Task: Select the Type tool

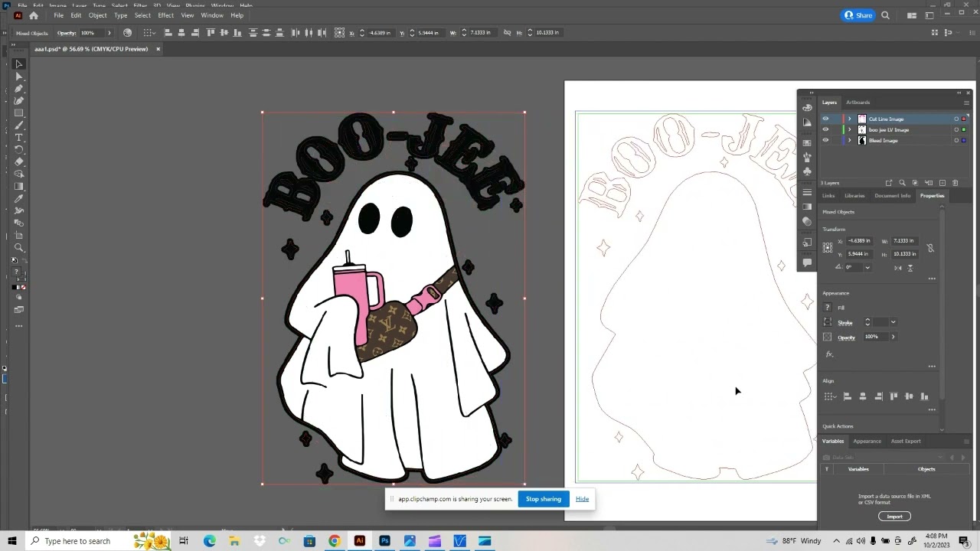Action: 19,138
